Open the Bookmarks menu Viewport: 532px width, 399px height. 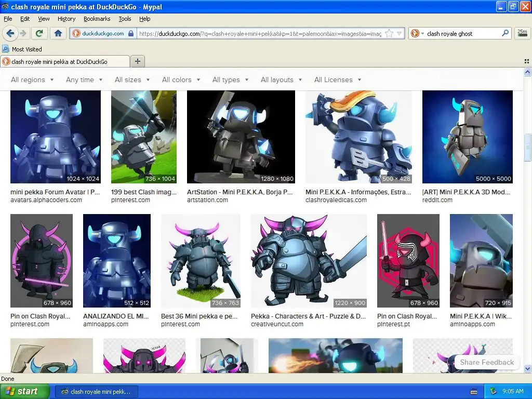pyautogui.click(x=97, y=19)
